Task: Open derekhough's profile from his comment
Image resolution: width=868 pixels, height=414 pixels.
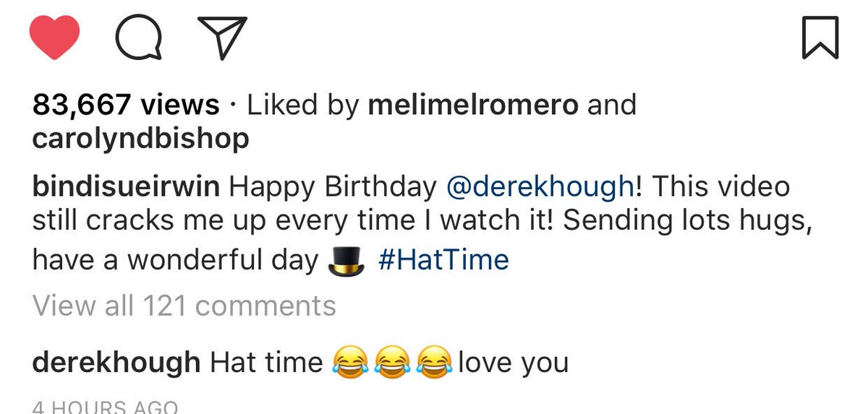Action: coord(116,362)
